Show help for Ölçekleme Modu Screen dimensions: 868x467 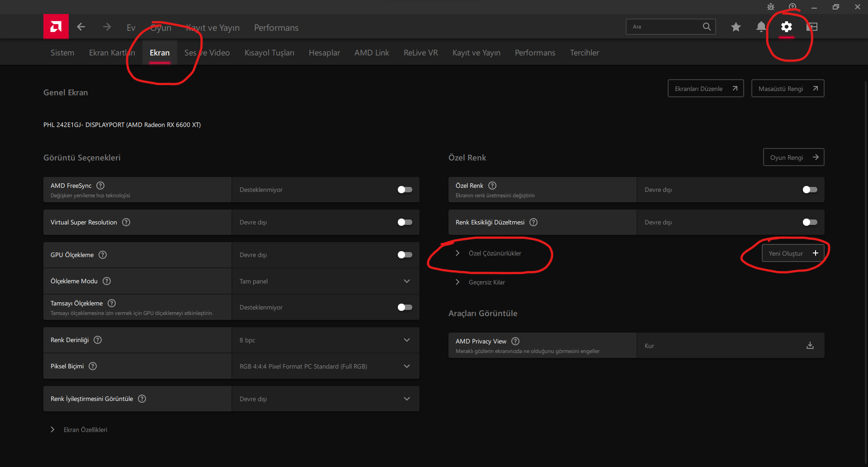pos(107,281)
